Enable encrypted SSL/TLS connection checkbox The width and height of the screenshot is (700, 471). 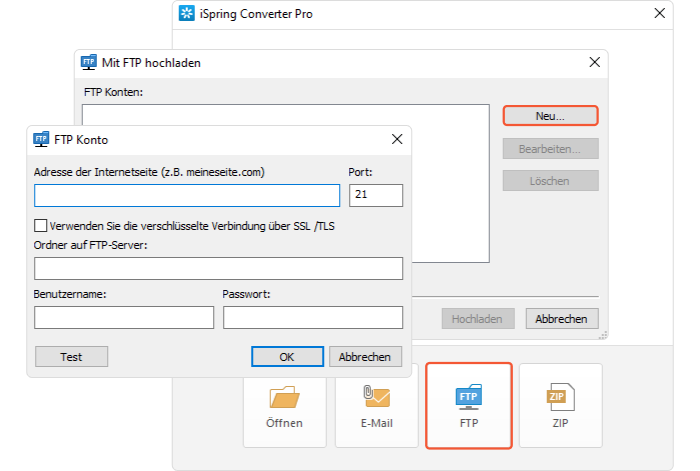point(41,225)
